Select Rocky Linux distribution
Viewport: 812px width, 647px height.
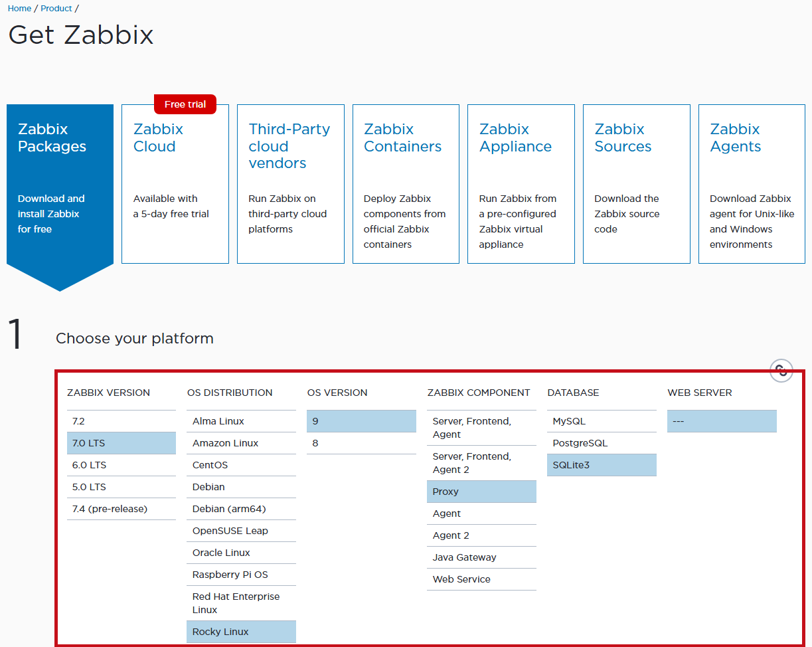(x=242, y=632)
